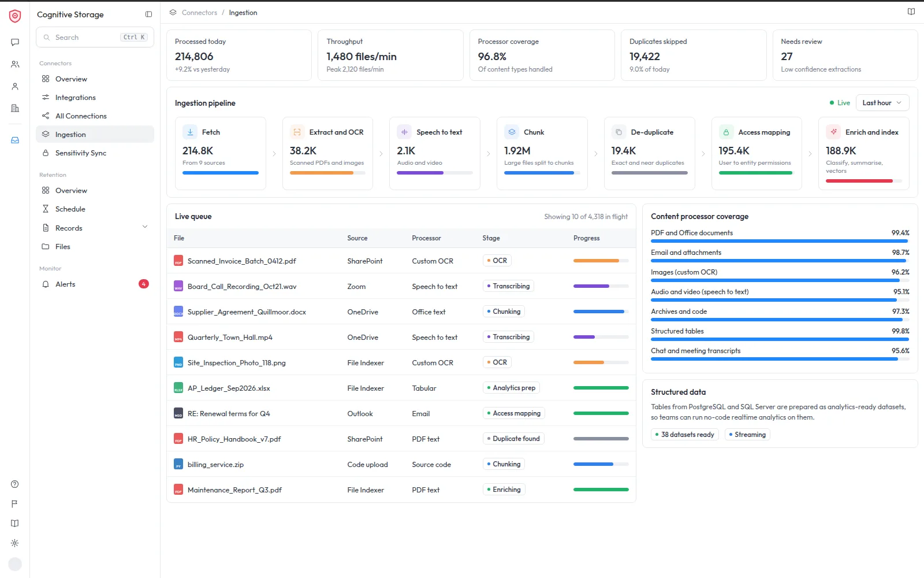The width and height of the screenshot is (924, 578).
Task: Click progress bar for Quarterly_Town_Hall.mp4
Action: click(601, 337)
